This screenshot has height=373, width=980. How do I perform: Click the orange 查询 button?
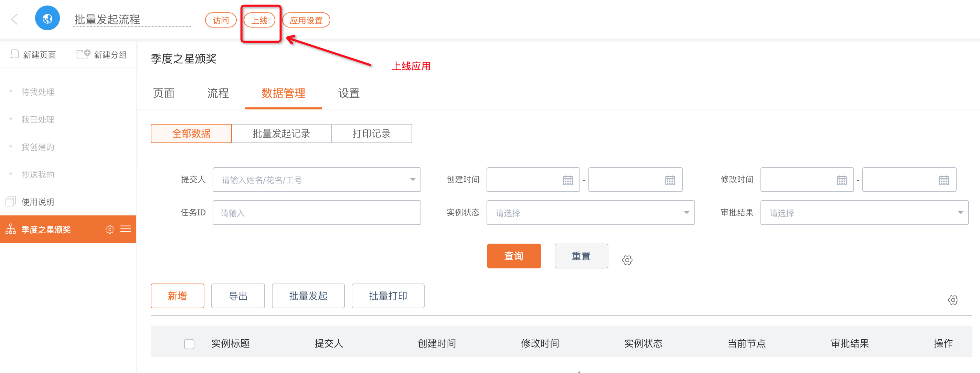tap(514, 256)
